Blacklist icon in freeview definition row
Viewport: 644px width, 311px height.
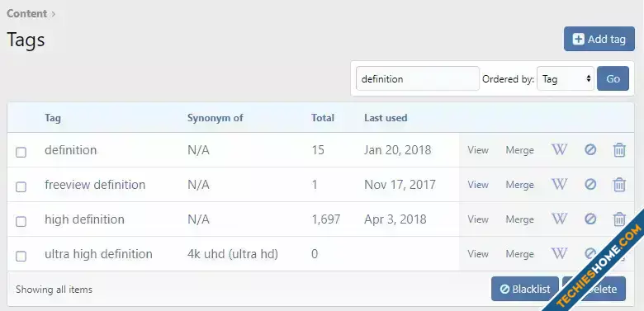tap(590, 185)
